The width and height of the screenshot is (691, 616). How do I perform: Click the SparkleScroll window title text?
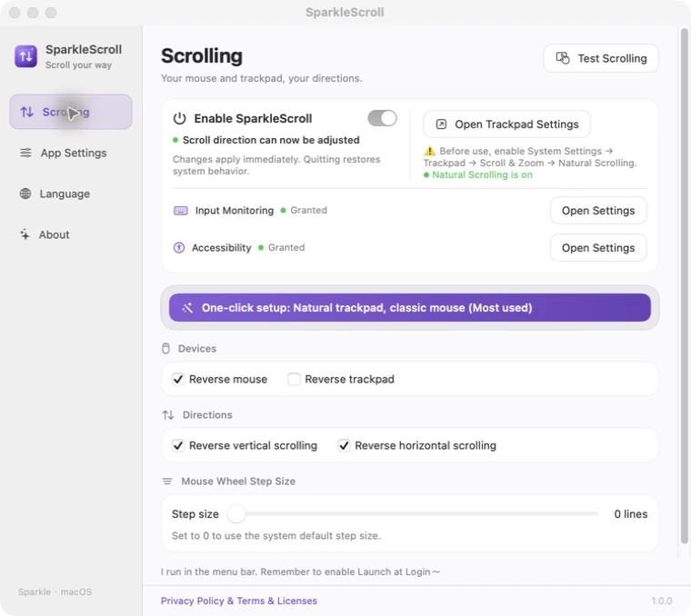tap(345, 12)
